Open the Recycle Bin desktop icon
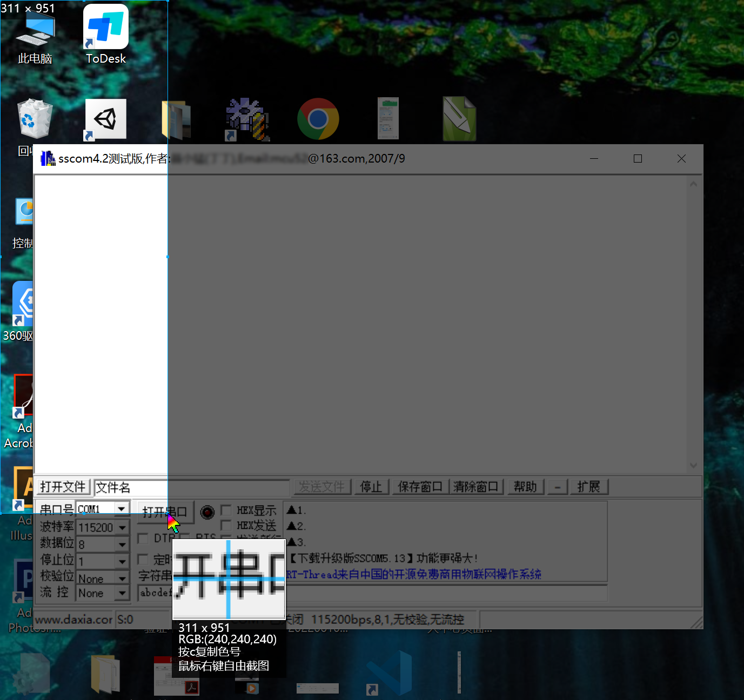744x700 pixels. (35, 120)
